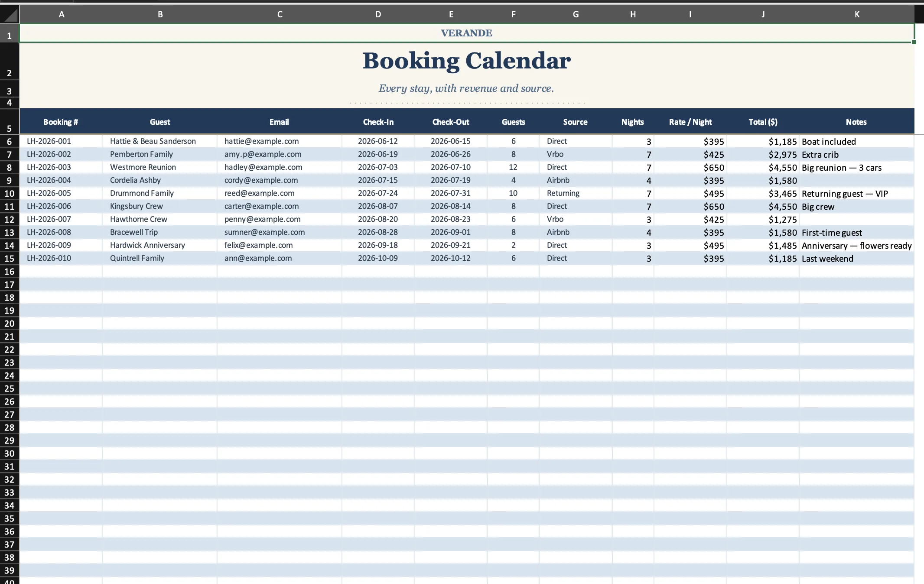This screenshot has width=924, height=584.
Task: Select check-out date 2026-07-31
Action: pos(451,193)
